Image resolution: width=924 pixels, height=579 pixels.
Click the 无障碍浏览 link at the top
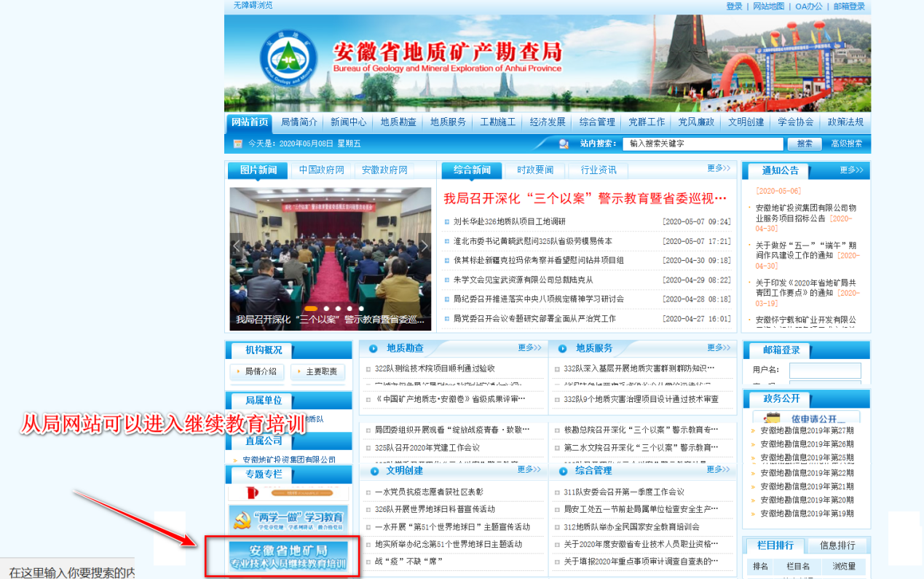coord(253,5)
